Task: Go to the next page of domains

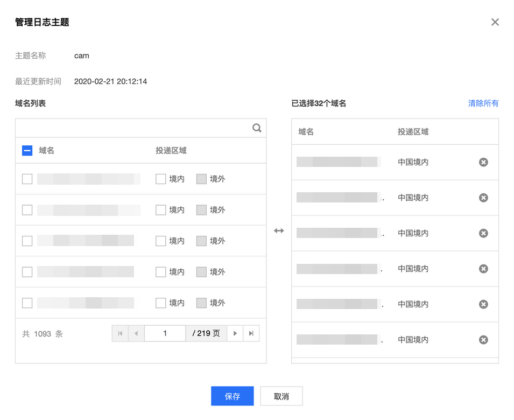Action: (x=235, y=333)
